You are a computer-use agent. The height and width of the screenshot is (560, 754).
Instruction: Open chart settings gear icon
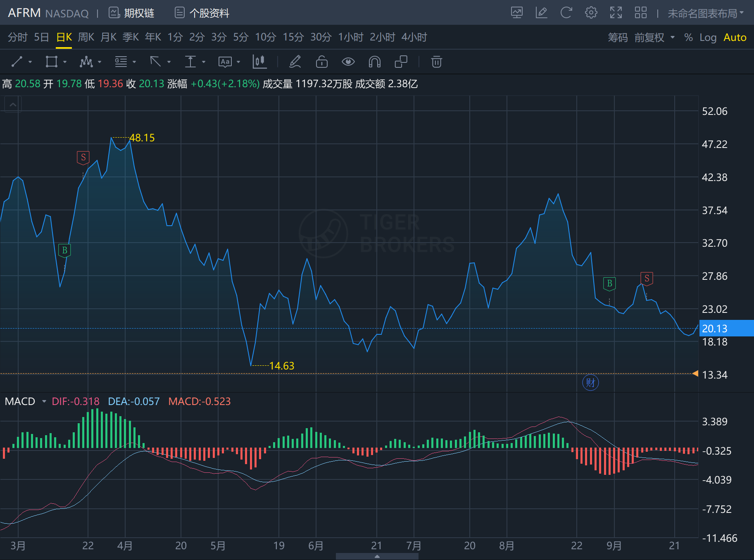tap(591, 13)
